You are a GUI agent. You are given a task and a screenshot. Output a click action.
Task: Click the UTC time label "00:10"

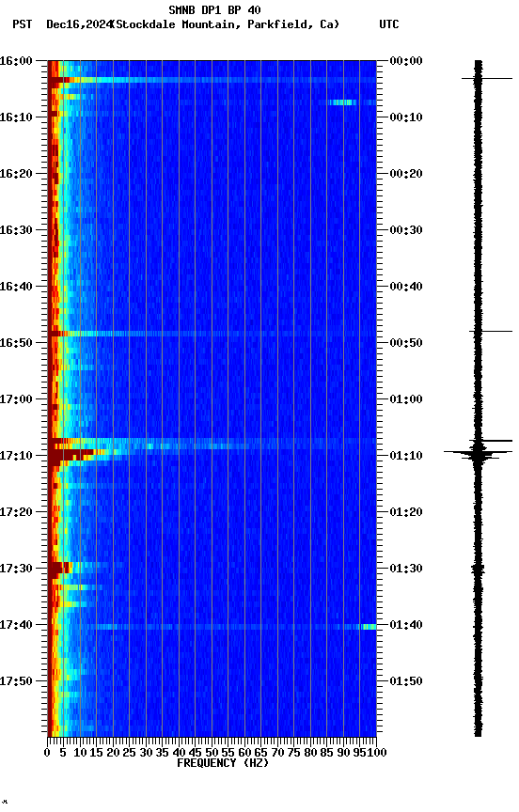click(405, 117)
